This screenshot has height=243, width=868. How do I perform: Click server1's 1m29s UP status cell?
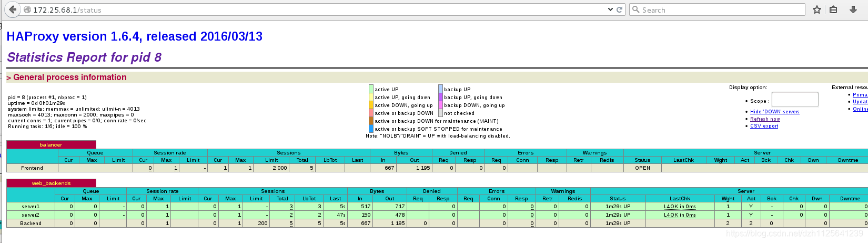(618, 207)
